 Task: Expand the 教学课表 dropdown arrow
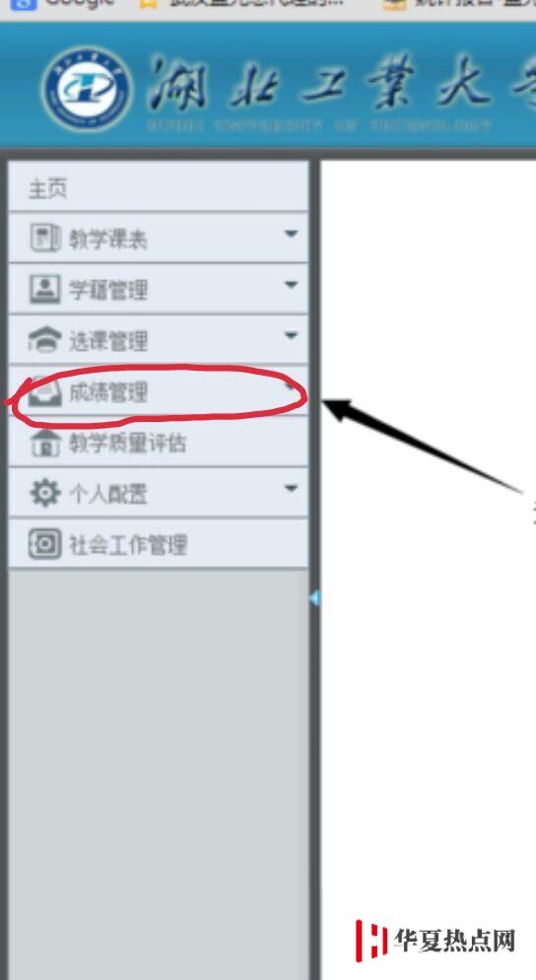[291, 234]
